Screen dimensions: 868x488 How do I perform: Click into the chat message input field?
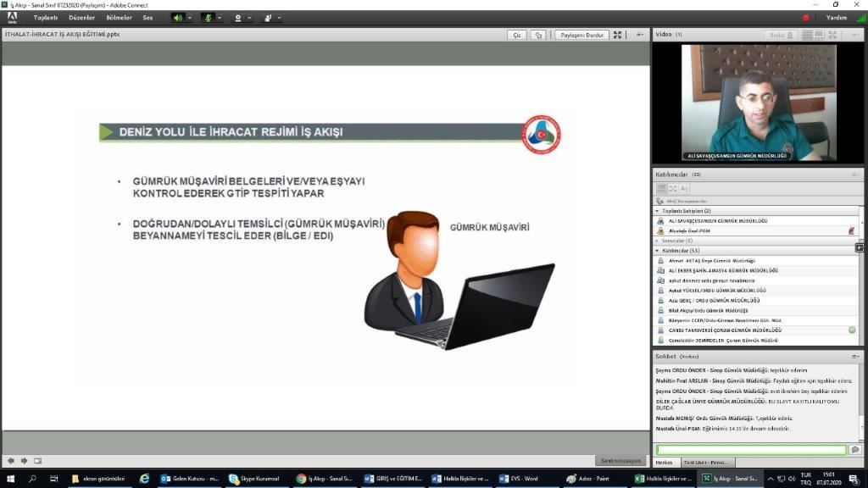(x=750, y=450)
